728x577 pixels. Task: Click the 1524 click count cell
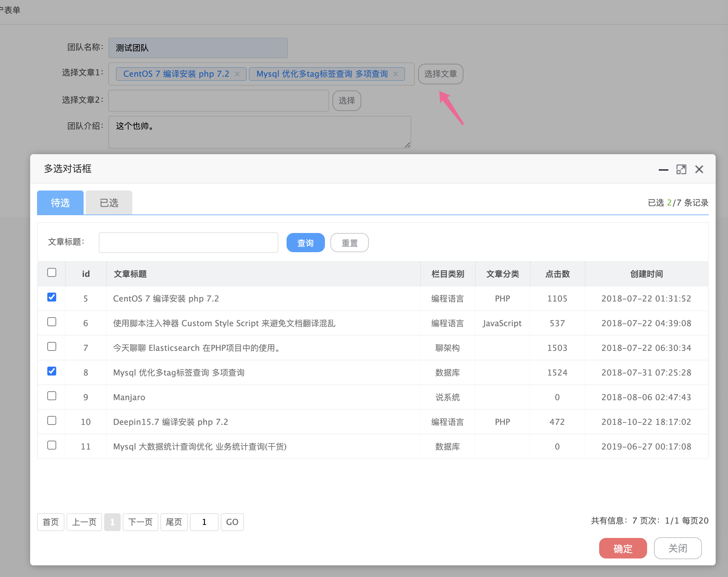[557, 372]
